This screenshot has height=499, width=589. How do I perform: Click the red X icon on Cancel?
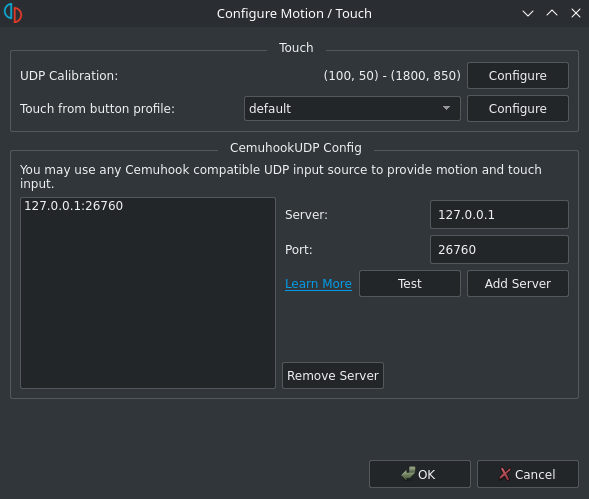coord(504,474)
